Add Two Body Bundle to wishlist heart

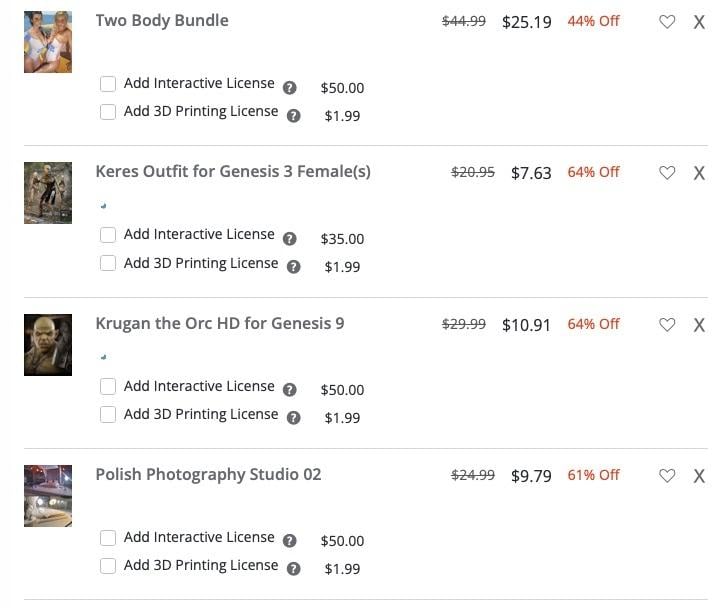(667, 22)
